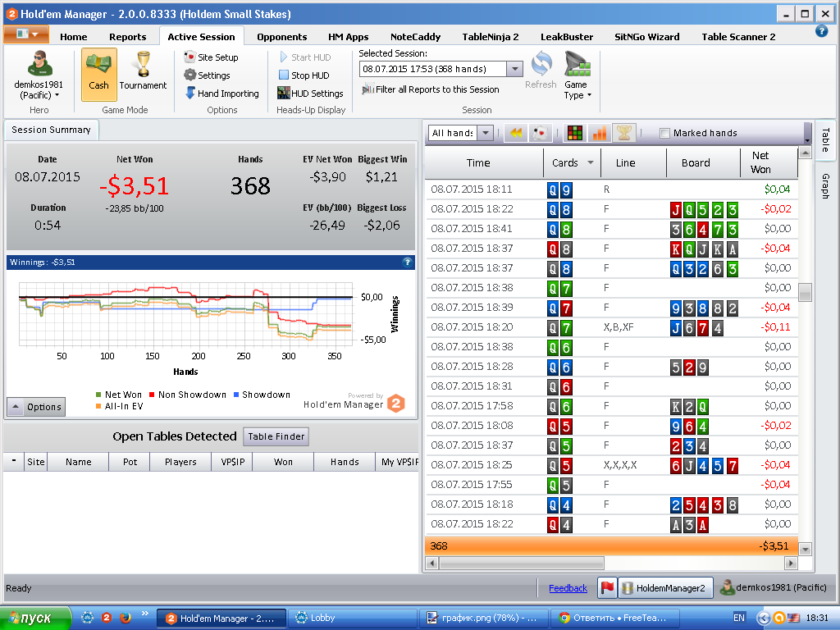Viewport: 840px width, 630px height.
Task: Click the blue Showdown legend swatch
Action: coord(235,395)
